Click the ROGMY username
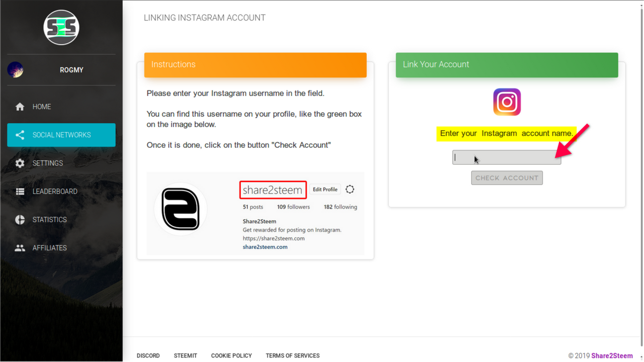 [x=71, y=70]
